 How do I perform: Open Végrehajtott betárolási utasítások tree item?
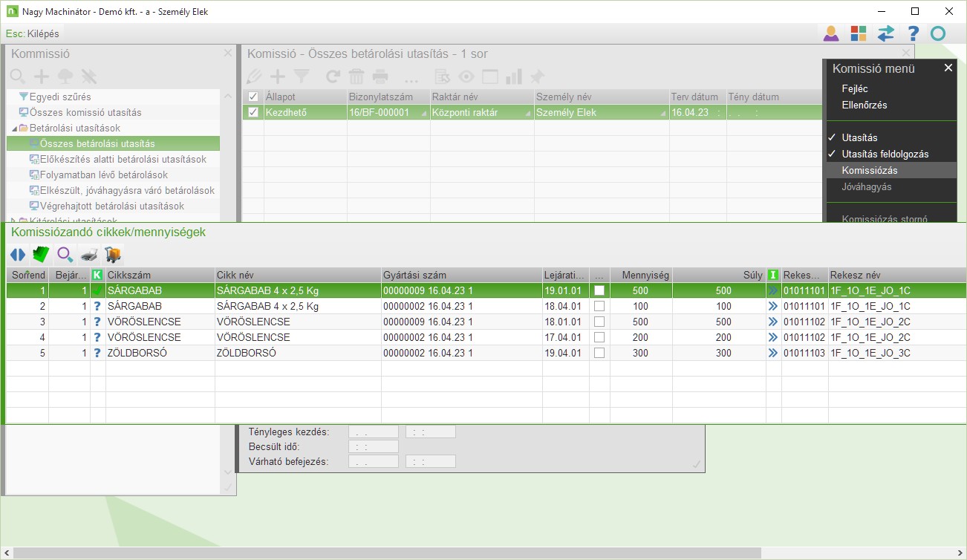click(112, 206)
